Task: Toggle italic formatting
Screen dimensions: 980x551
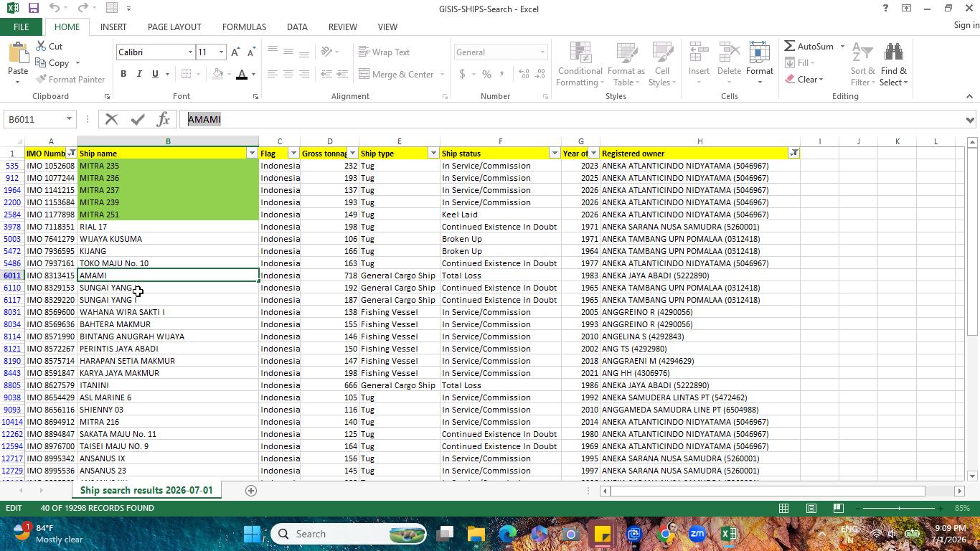Action: [139, 74]
